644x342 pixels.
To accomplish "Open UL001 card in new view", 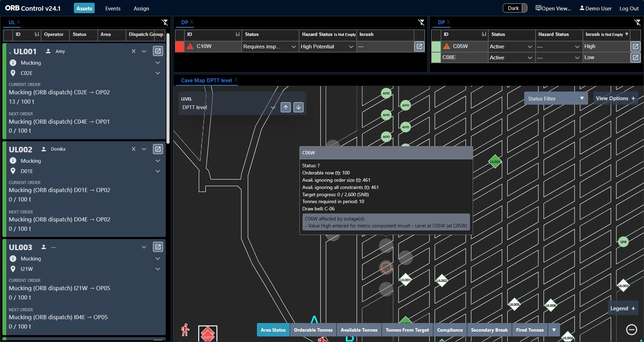I will coord(158,51).
